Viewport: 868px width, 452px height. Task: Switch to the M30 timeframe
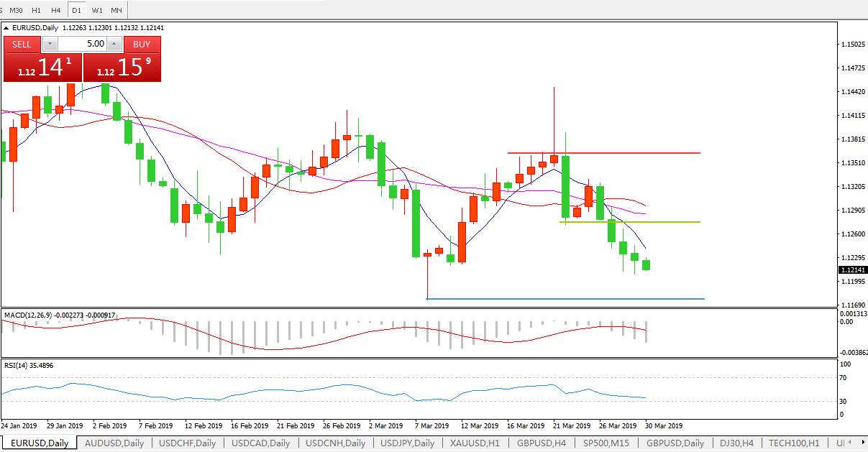(16, 10)
